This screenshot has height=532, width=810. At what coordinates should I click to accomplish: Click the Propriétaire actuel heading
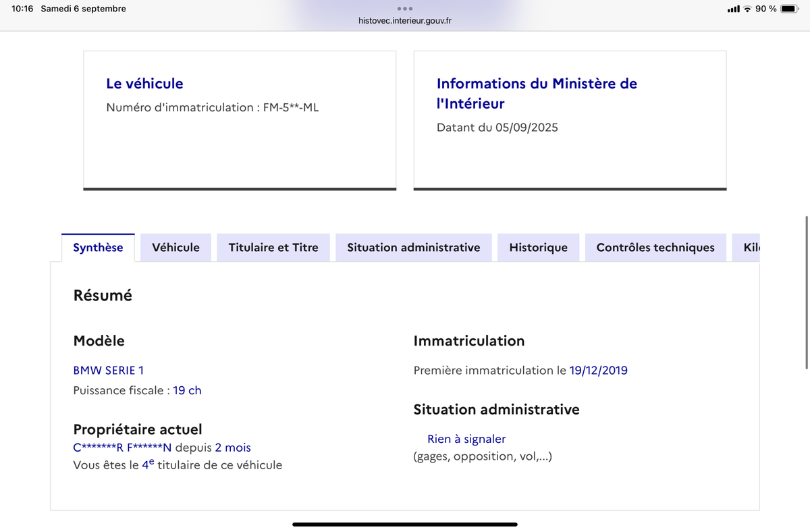point(138,429)
